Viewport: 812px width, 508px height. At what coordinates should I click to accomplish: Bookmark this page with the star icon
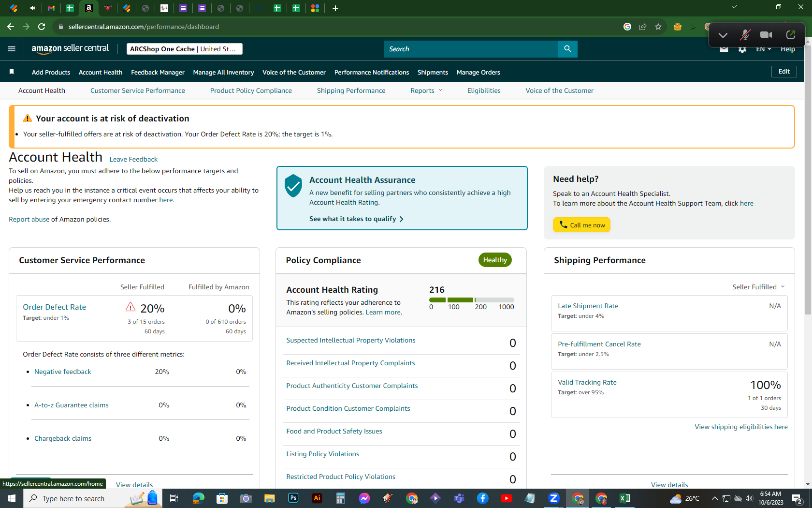click(658, 27)
